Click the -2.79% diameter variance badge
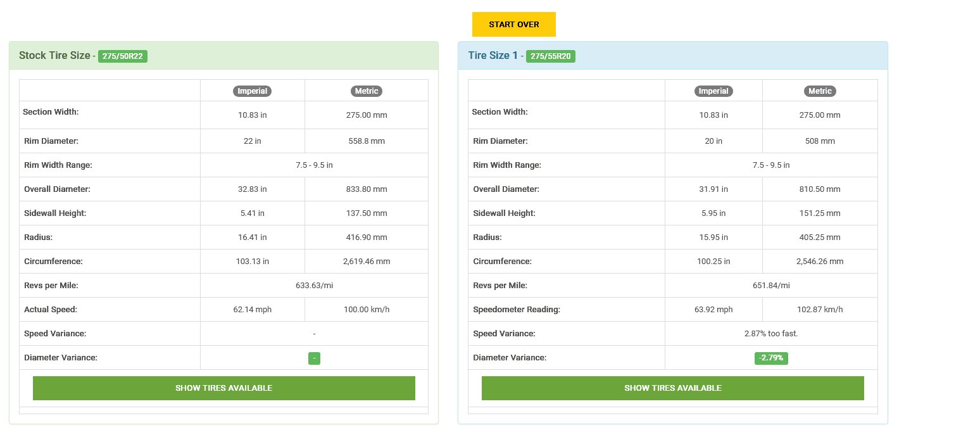 click(x=771, y=358)
